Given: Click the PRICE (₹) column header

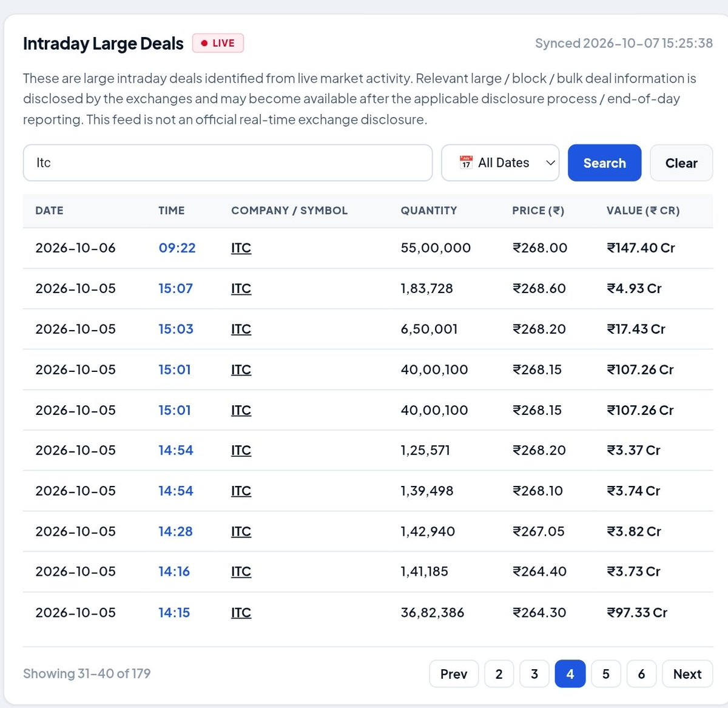Looking at the screenshot, I should click(x=538, y=211).
